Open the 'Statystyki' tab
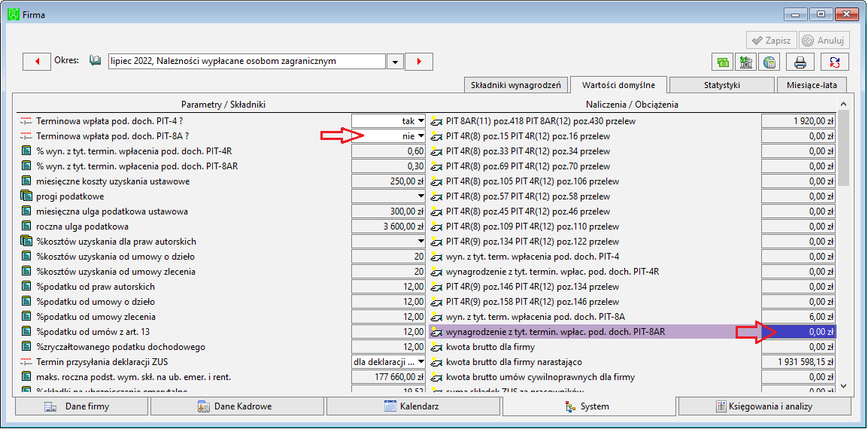 pos(722,85)
